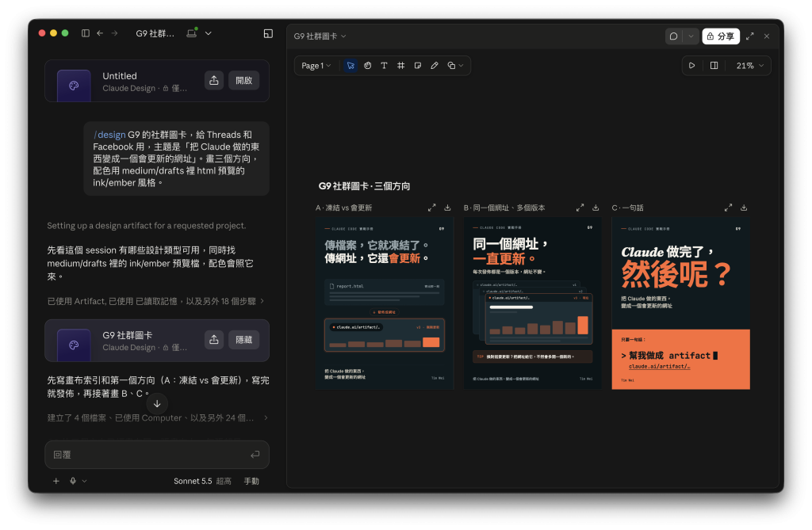Viewport: 812px width, 530px height.
Task: Start presentation with the play icon
Action: point(691,66)
